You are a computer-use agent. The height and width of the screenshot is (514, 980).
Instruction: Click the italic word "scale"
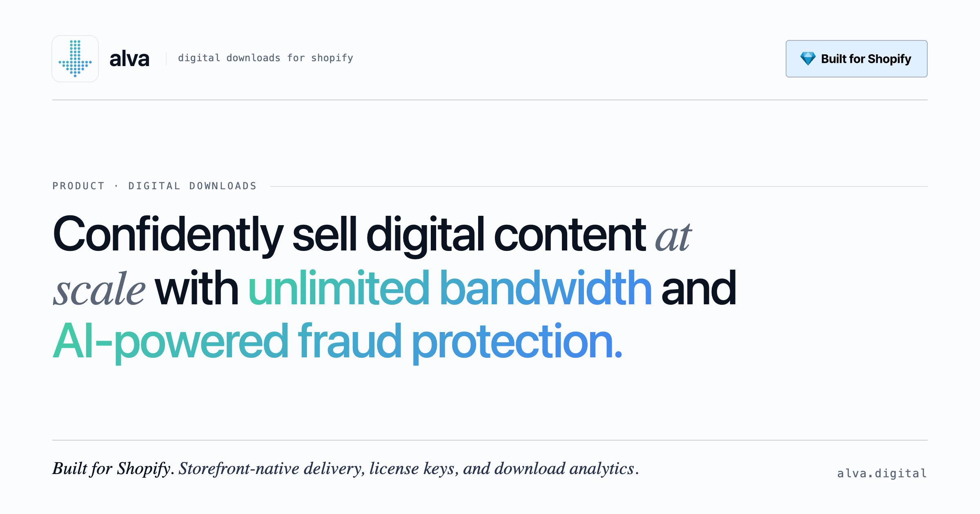[x=99, y=290]
